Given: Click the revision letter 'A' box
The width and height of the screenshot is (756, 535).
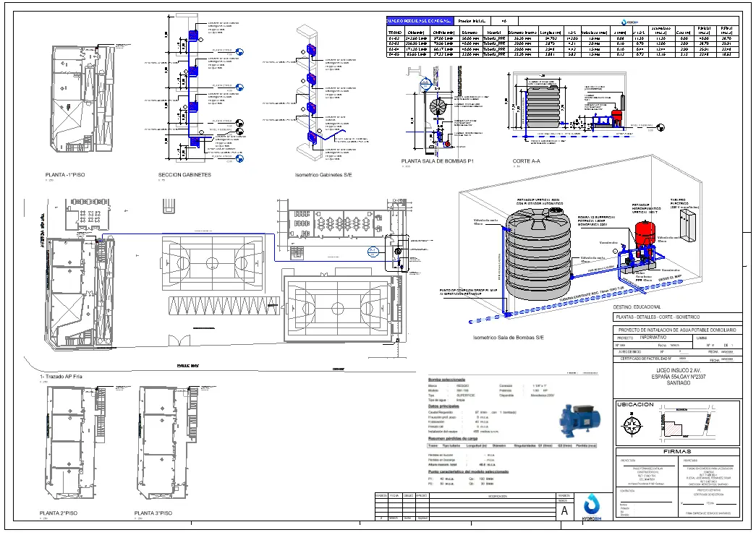Looking at the screenshot, I should pyautogui.click(x=565, y=510).
